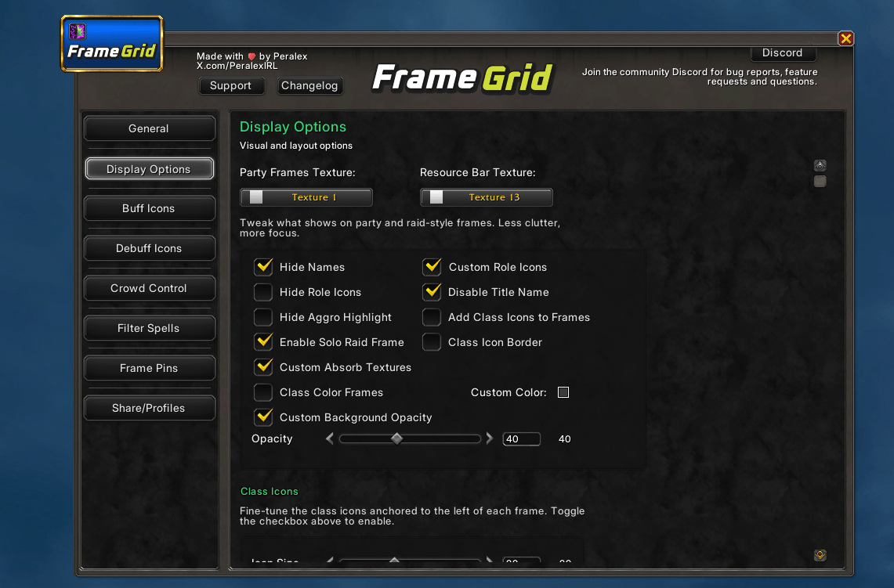Click the opacity slider right arrow
The height and width of the screenshot is (588, 894).
(x=489, y=438)
